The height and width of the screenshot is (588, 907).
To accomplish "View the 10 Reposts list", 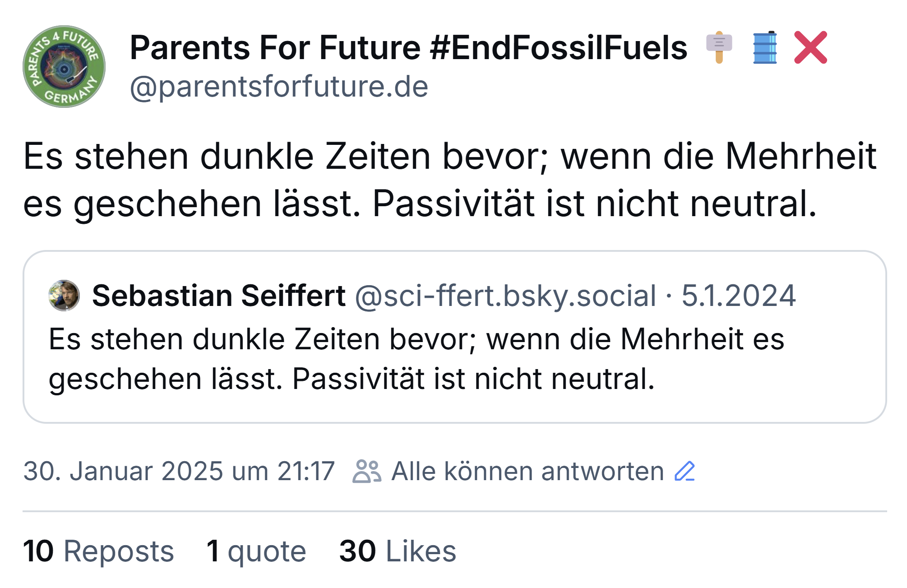I will (x=98, y=551).
